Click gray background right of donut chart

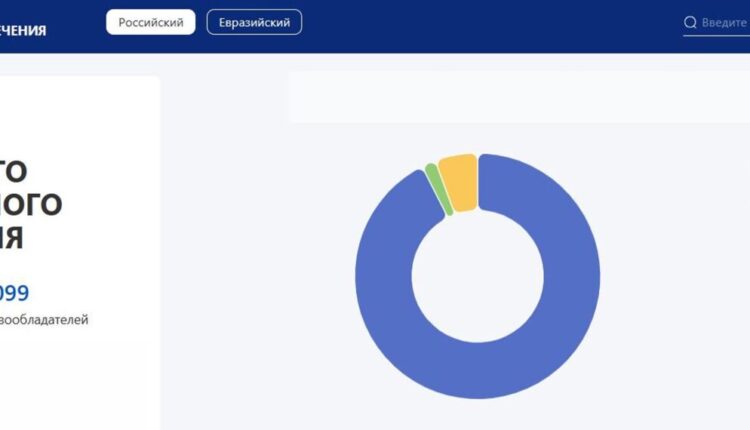(x=680, y=280)
